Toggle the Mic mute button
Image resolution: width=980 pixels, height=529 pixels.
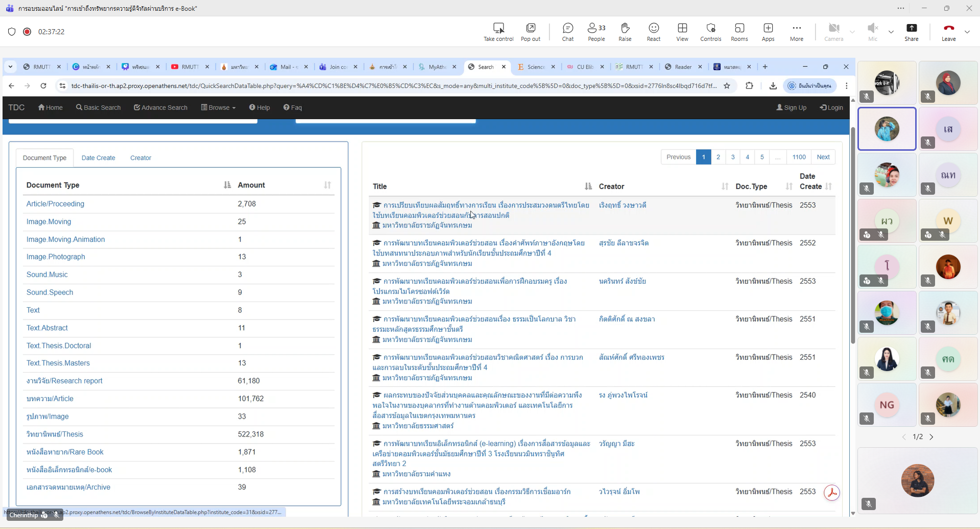[x=873, y=32]
